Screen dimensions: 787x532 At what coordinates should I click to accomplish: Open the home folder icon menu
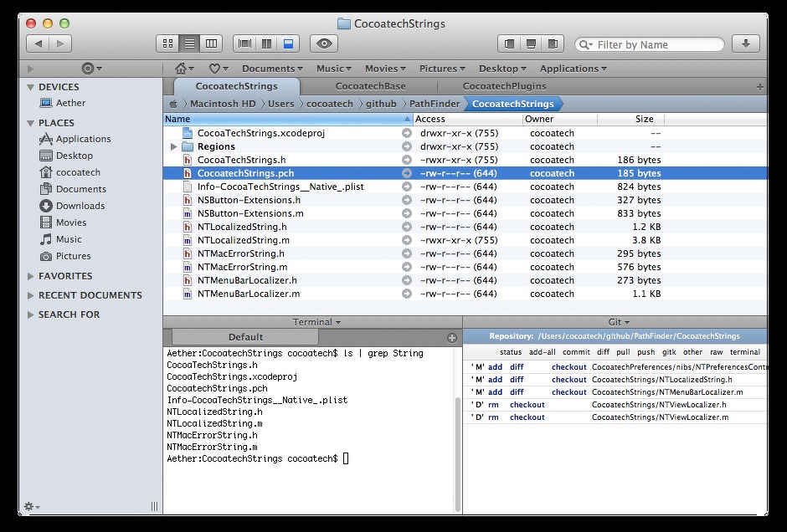click(x=183, y=69)
